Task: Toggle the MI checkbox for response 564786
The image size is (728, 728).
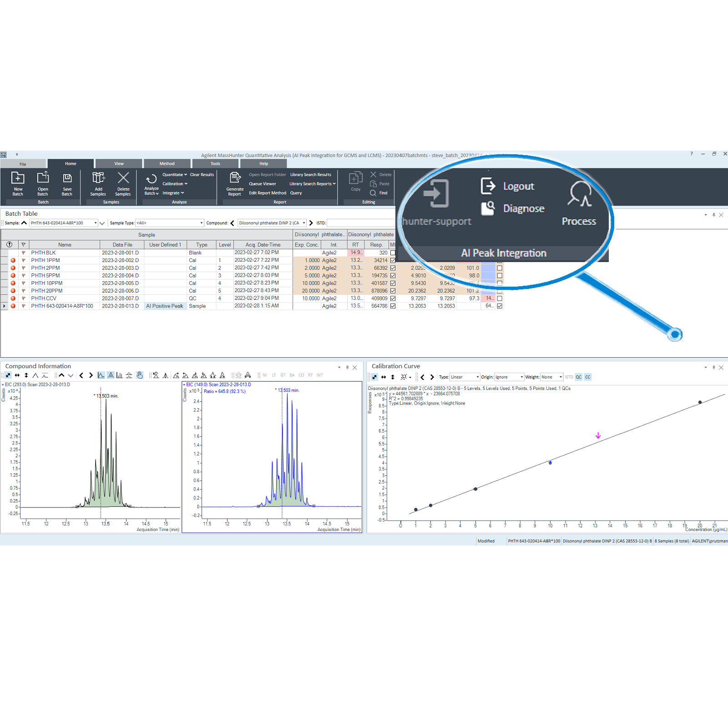Action: point(393,306)
